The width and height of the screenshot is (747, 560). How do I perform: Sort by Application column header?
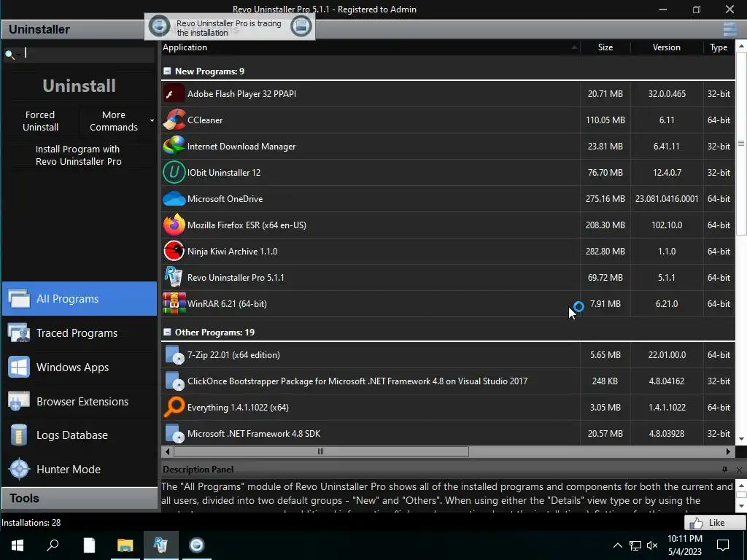(371, 47)
